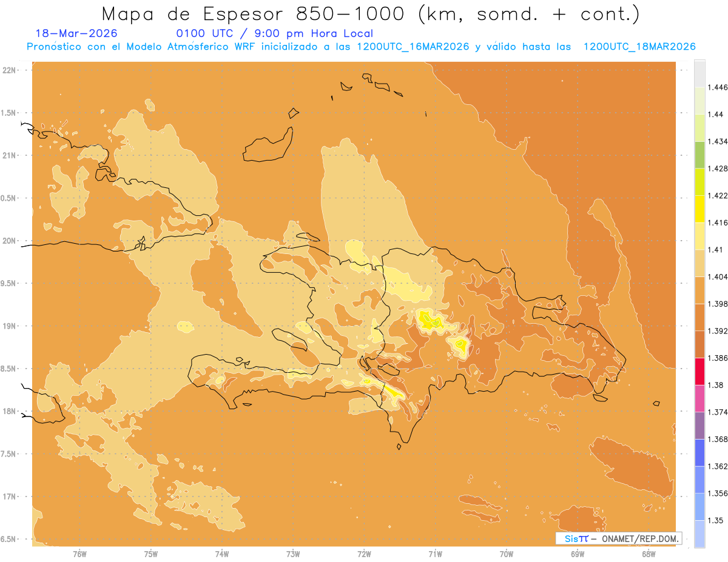This screenshot has width=728, height=562.
Task: Select legend value "1.368"
Action: pyautogui.click(x=718, y=439)
